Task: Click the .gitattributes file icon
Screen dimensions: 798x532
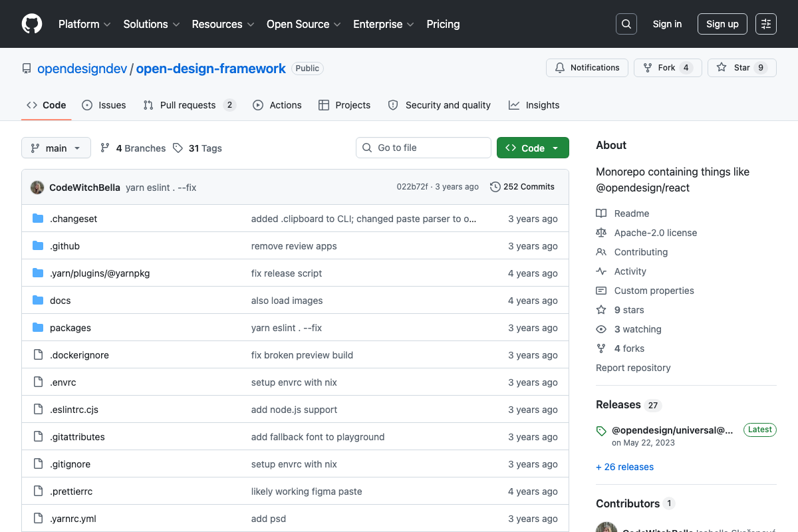Action: pyautogui.click(x=38, y=437)
